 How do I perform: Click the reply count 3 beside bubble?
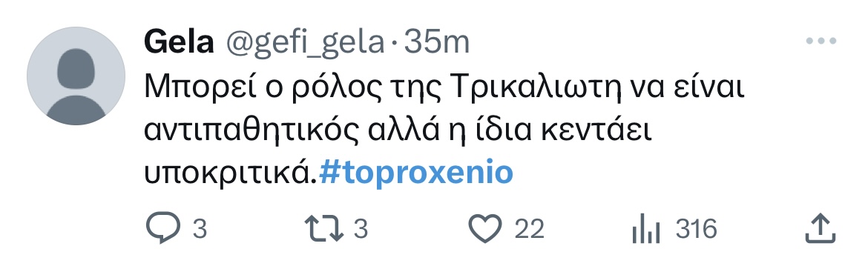[200, 229]
